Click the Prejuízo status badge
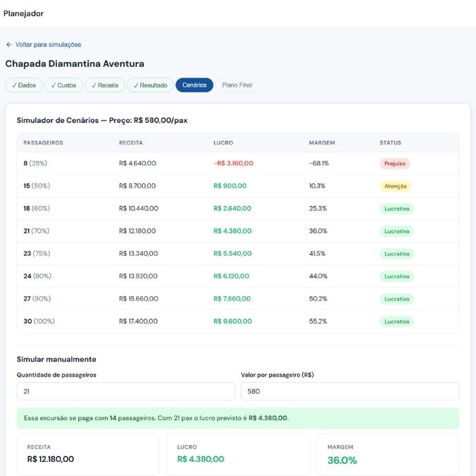Screen dimensions: 476x476 pyautogui.click(x=395, y=164)
